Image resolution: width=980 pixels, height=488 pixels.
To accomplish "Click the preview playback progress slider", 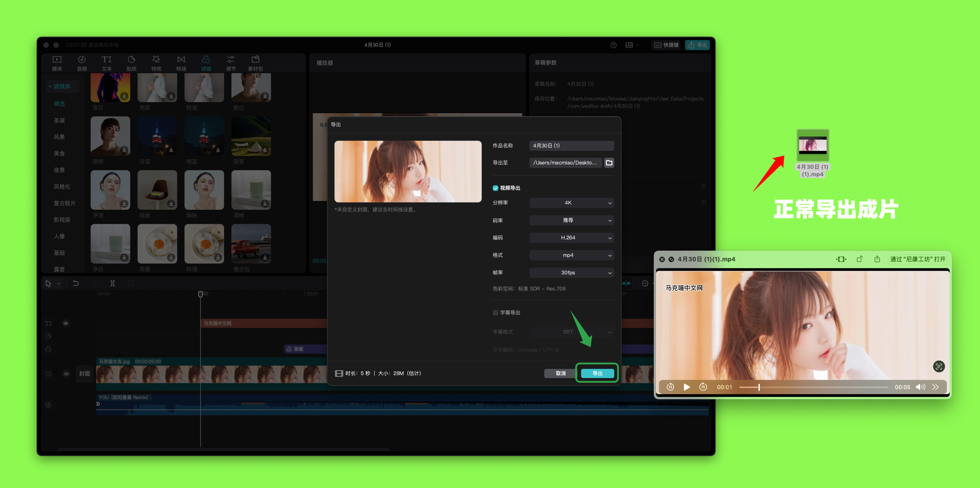I will pyautogui.click(x=813, y=387).
